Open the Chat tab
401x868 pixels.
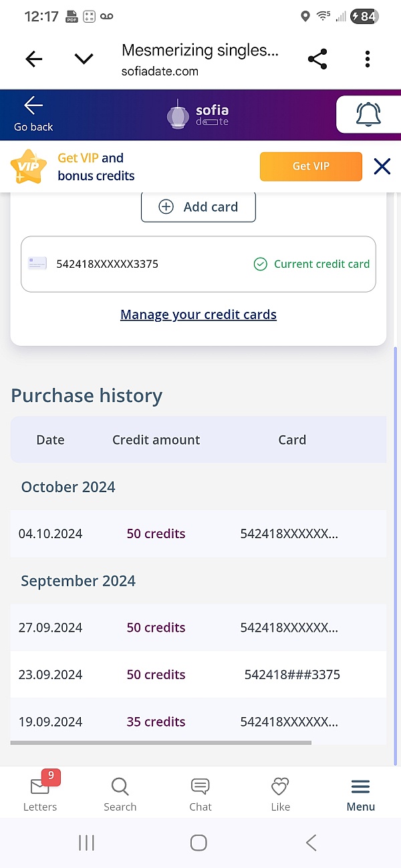point(200,793)
